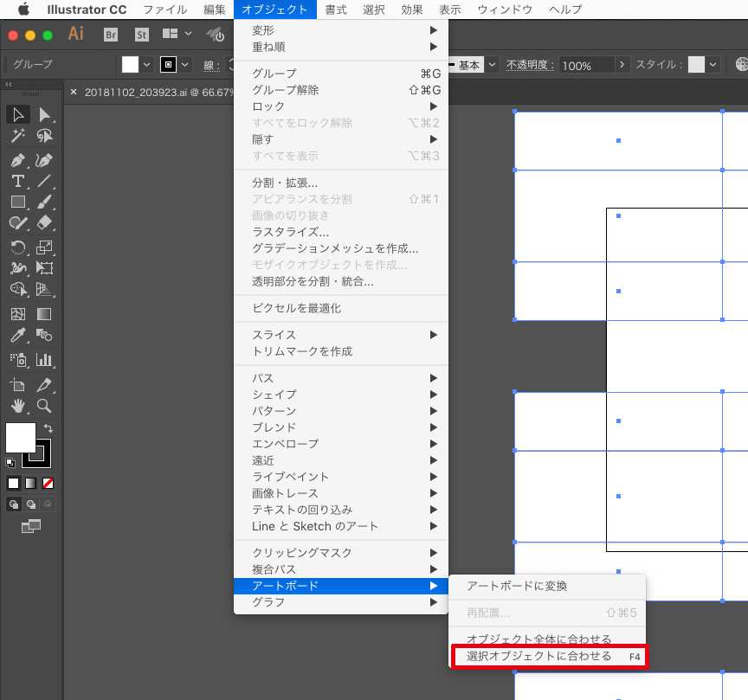
Task: Select the Shaper tool
Action: click(x=18, y=222)
